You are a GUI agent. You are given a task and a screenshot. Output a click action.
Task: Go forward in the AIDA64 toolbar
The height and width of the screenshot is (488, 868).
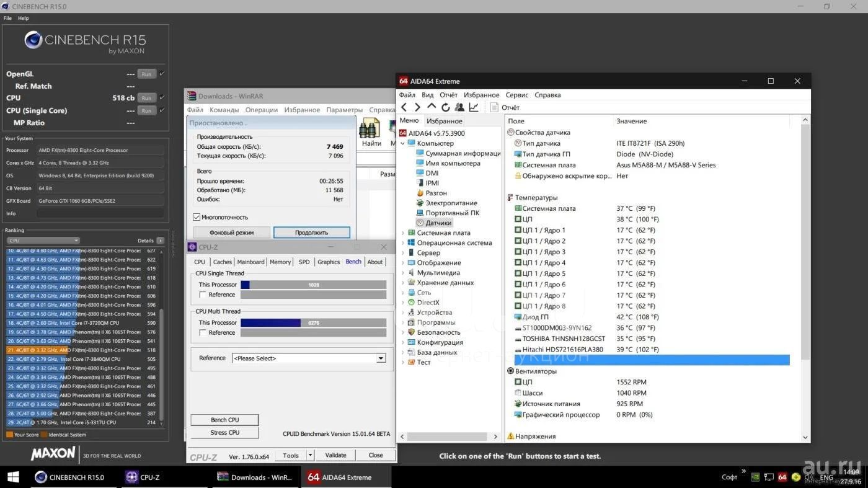pyautogui.click(x=417, y=107)
